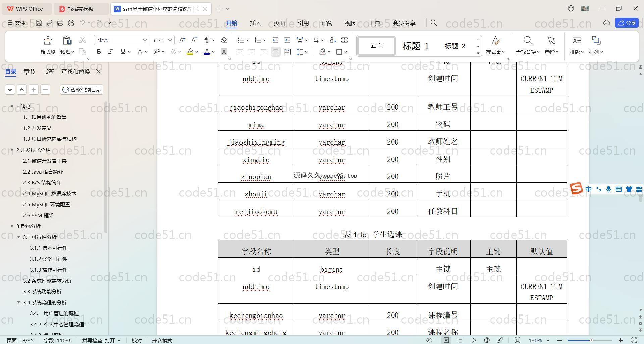Align paragraph right
The height and width of the screenshot is (344, 644).
(264, 52)
